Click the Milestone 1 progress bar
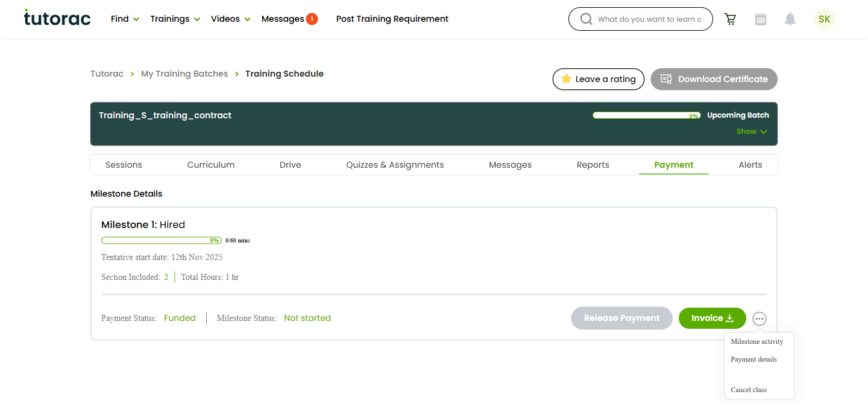The image size is (868, 412). (162, 240)
